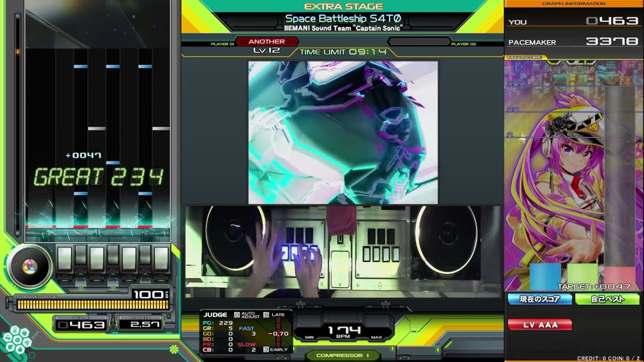Click the 0 badge next to AUTO ADJUST

click(x=236, y=315)
